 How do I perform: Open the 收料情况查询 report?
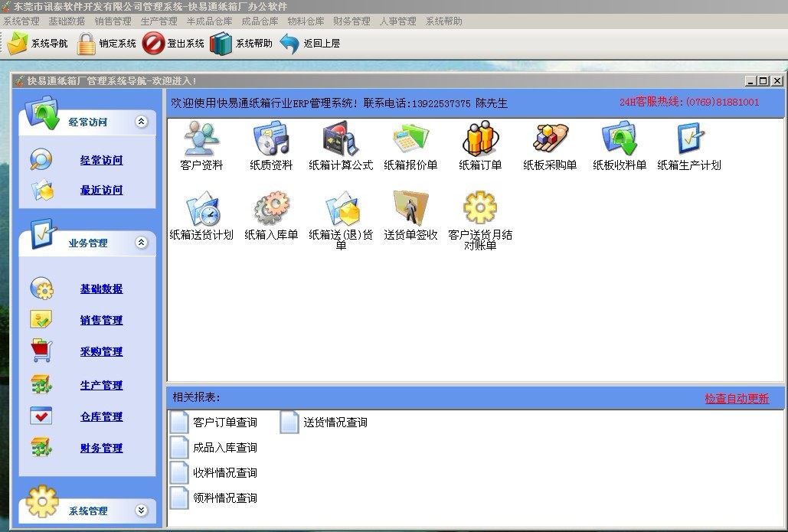click(214, 472)
